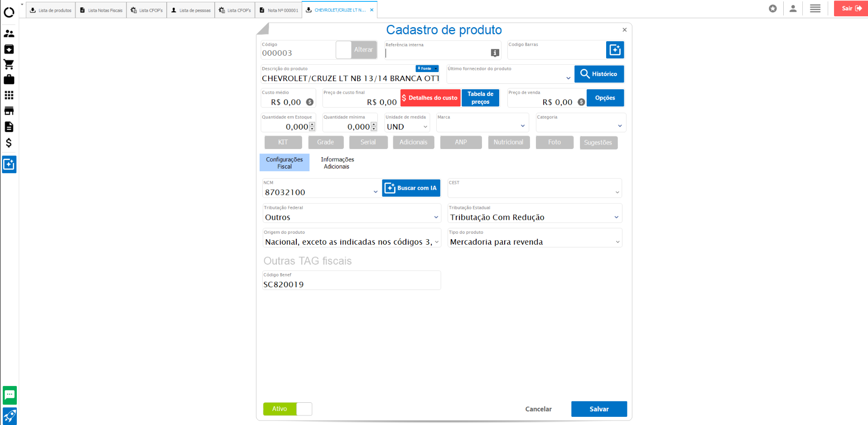Click into the Código Benef input field
The width and height of the screenshot is (868, 425).
pos(351,285)
